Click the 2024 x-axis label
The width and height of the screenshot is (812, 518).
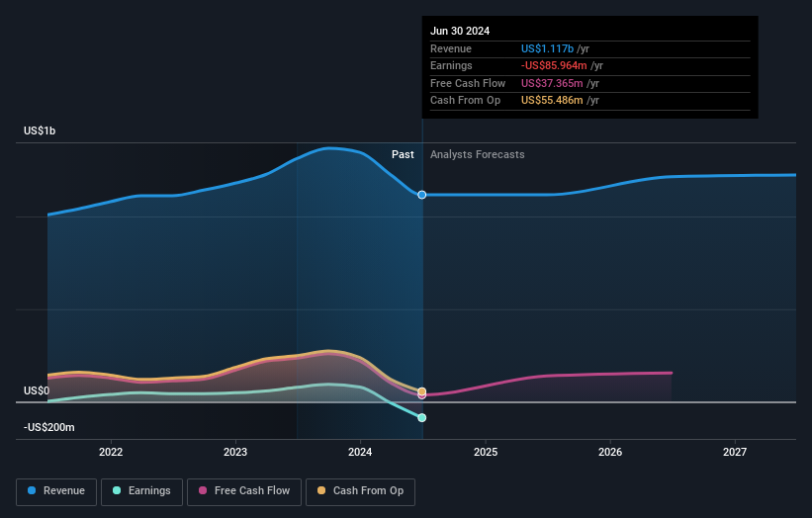pos(360,452)
